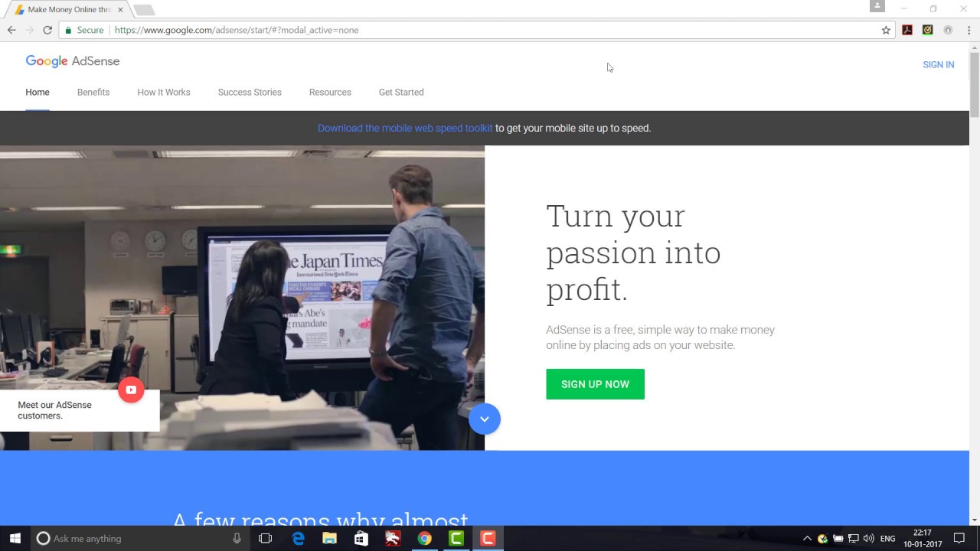
Task: Click the browser forward arrow
Action: (30, 30)
